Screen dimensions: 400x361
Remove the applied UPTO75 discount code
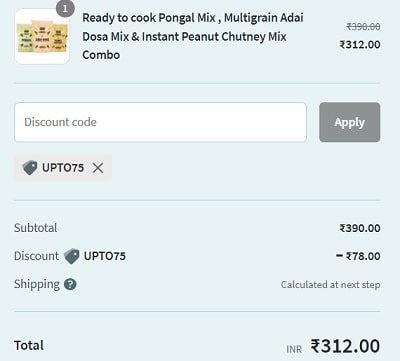(98, 168)
